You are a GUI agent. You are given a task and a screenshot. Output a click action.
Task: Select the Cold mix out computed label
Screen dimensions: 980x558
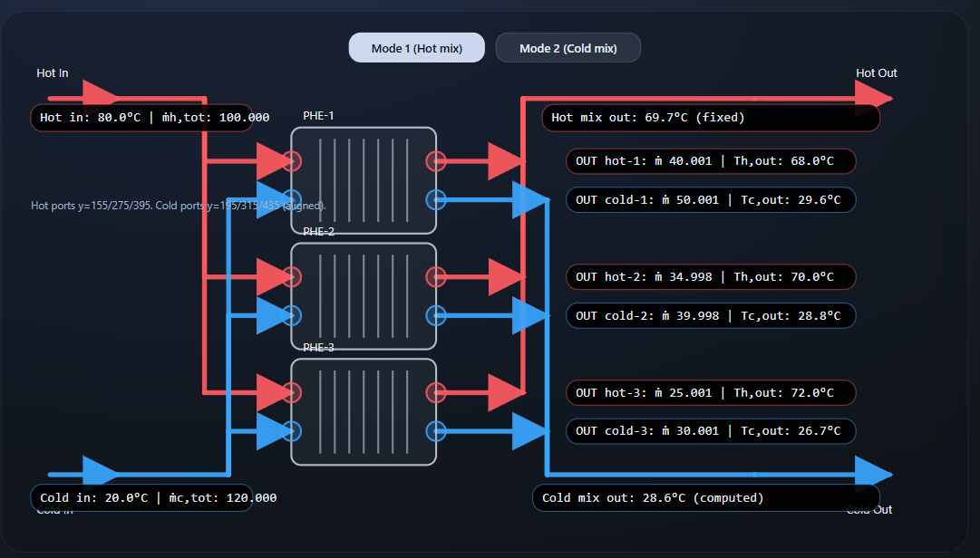point(704,497)
